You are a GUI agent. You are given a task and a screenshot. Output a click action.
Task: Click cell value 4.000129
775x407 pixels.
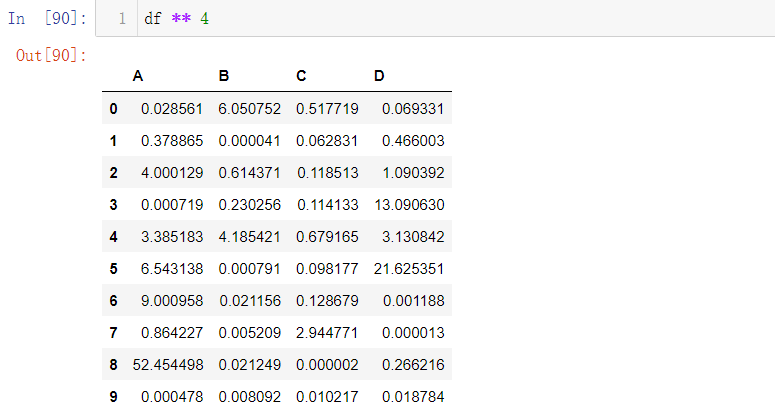[172, 173]
